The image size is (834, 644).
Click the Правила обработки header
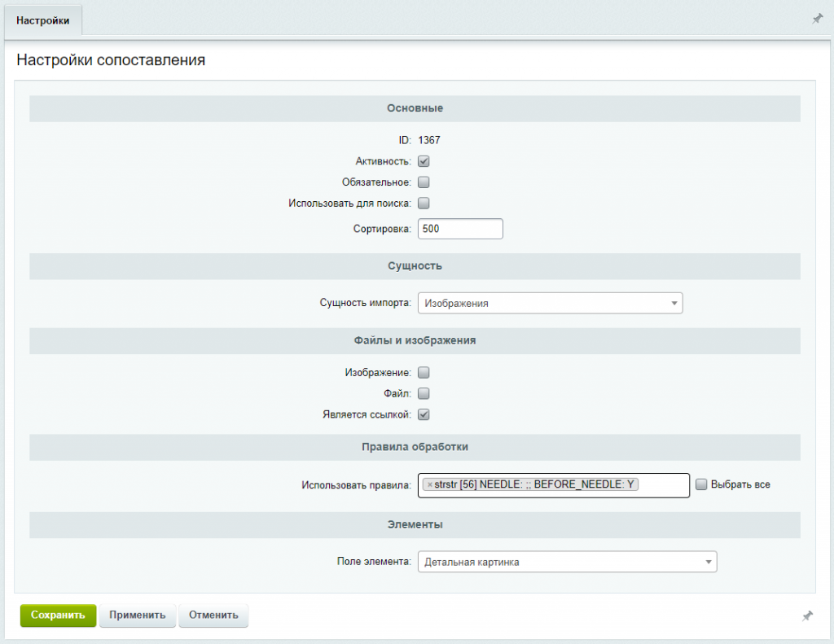click(x=415, y=447)
